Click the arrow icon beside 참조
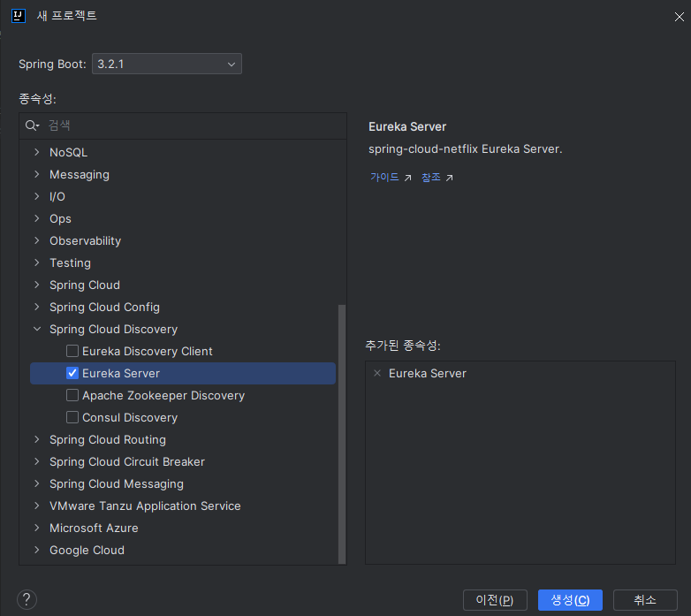 (450, 178)
